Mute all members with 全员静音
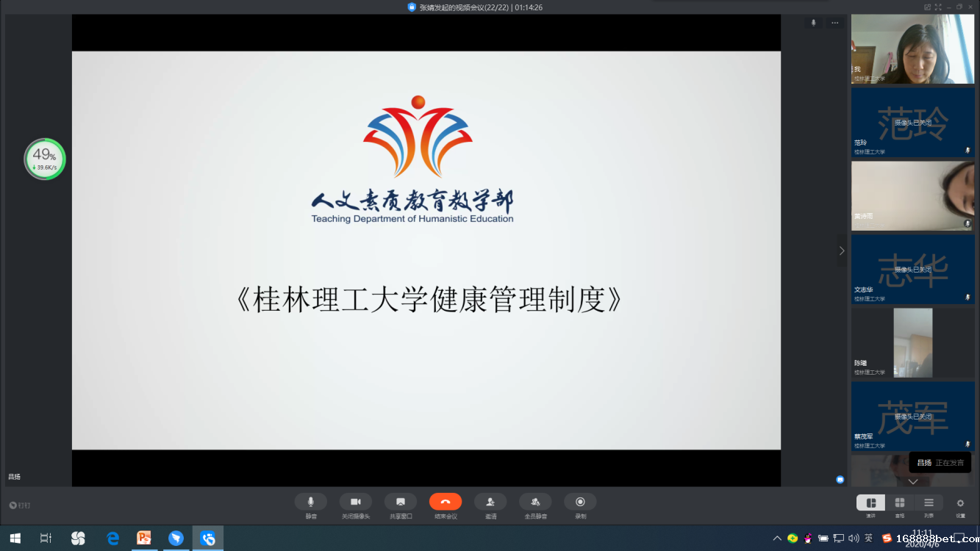 [x=535, y=502]
